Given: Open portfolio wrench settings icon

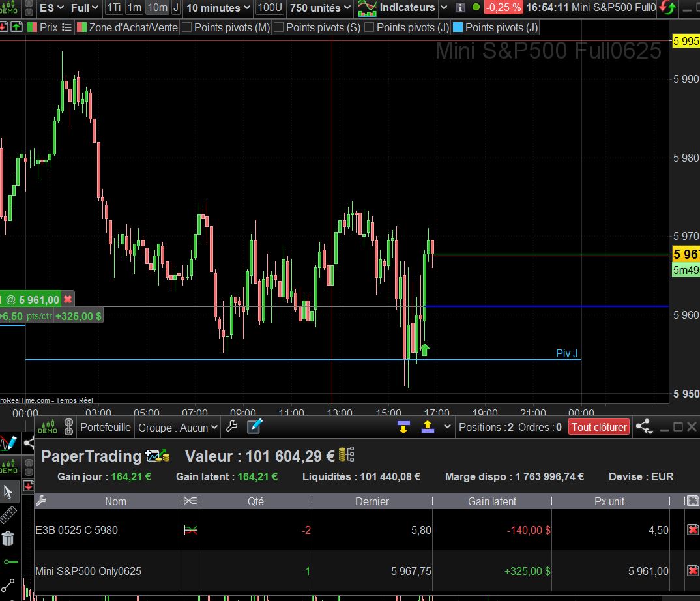Looking at the screenshot, I should [231, 427].
